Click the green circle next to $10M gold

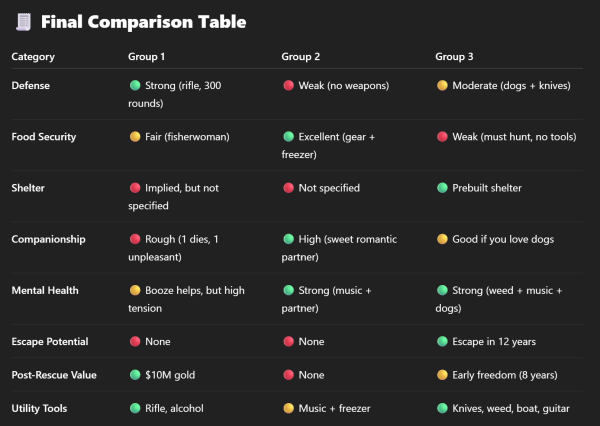(135, 375)
